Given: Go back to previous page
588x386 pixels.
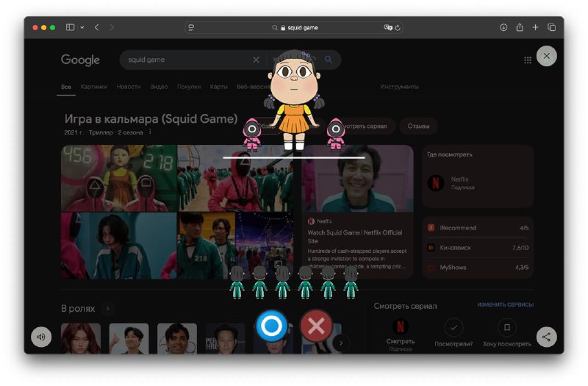Looking at the screenshot, I should 97,27.
